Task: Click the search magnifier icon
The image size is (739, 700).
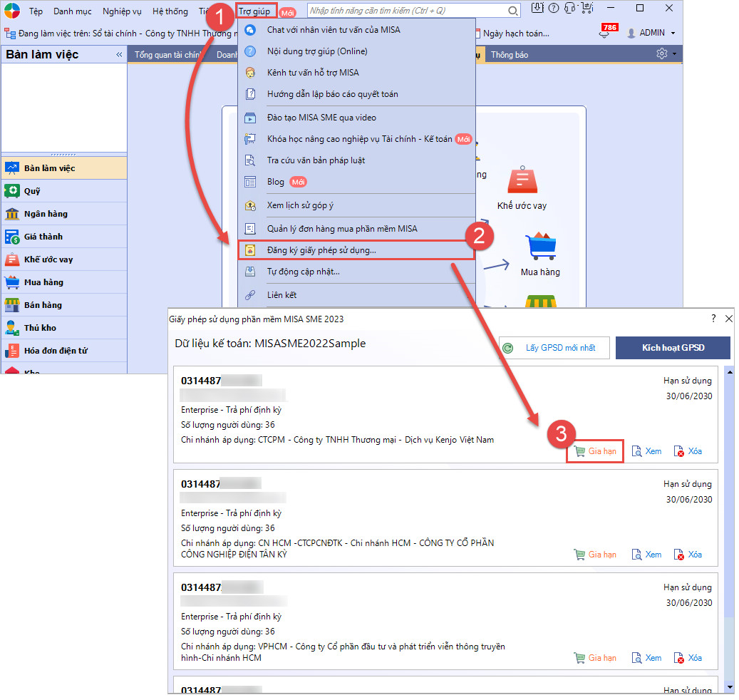Action: (x=513, y=11)
